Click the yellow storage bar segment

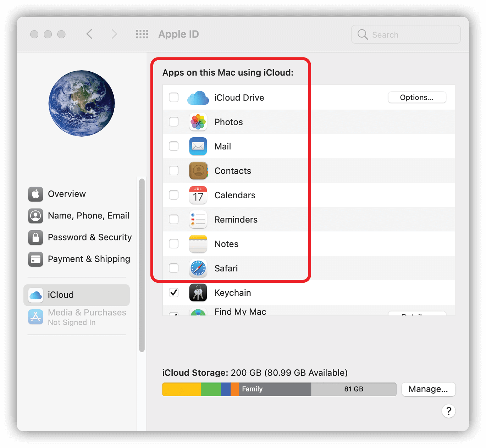pyautogui.click(x=182, y=389)
